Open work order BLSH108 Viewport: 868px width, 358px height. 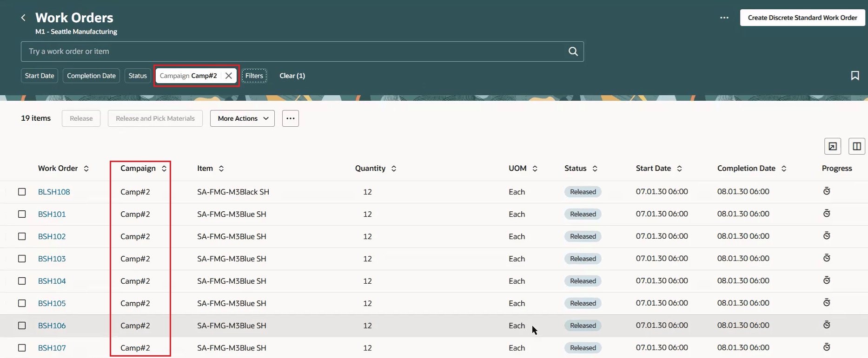[54, 192]
